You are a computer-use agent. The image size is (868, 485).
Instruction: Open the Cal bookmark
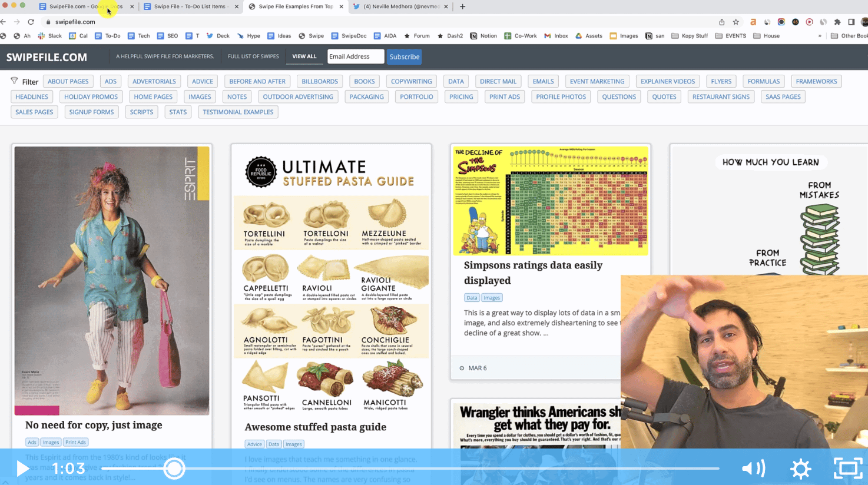(x=78, y=36)
